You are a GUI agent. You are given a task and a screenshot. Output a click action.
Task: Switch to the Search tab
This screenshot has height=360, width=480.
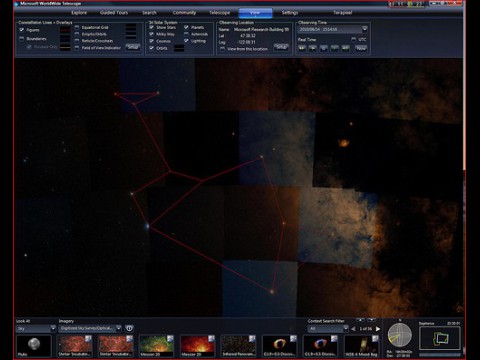[149, 13]
